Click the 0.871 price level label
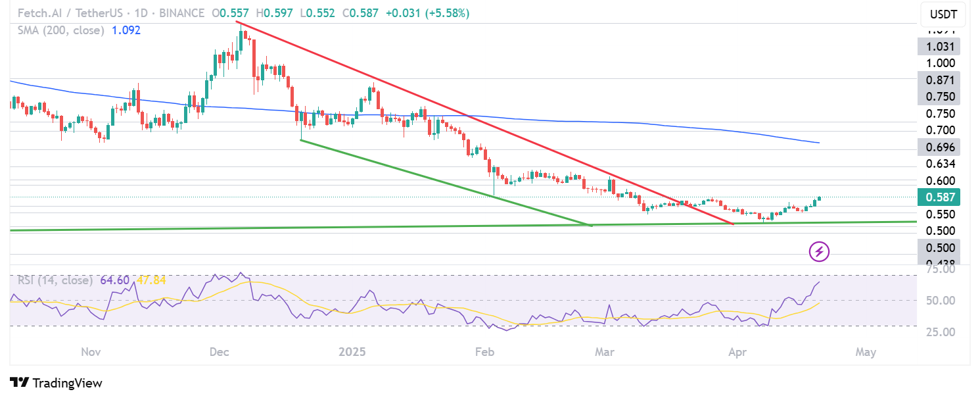980x400 pixels. coord(941,80)
